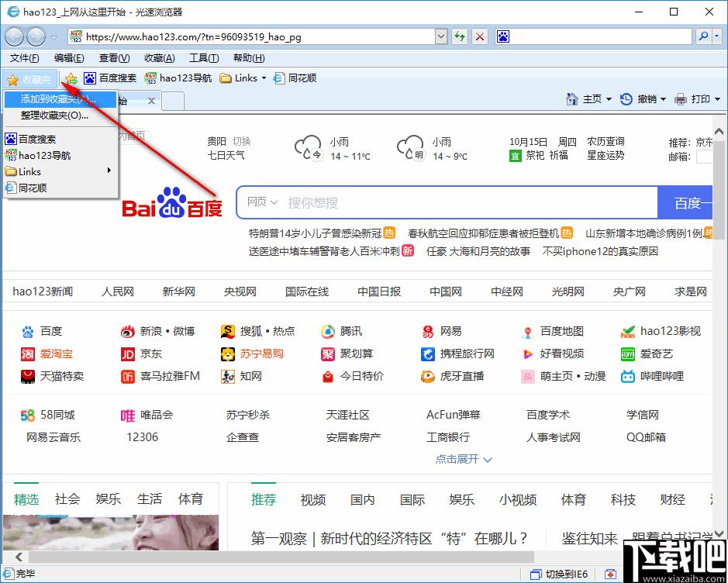Click the Baidu logo on page
Screen dimensions: 728x583
[172, 202]
